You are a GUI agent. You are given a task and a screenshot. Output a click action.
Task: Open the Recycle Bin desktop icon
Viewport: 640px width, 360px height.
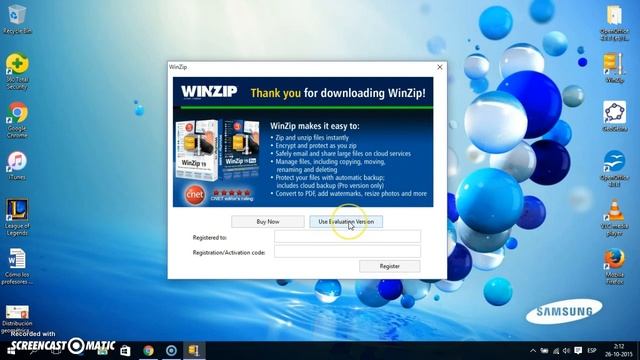point(17,18)
